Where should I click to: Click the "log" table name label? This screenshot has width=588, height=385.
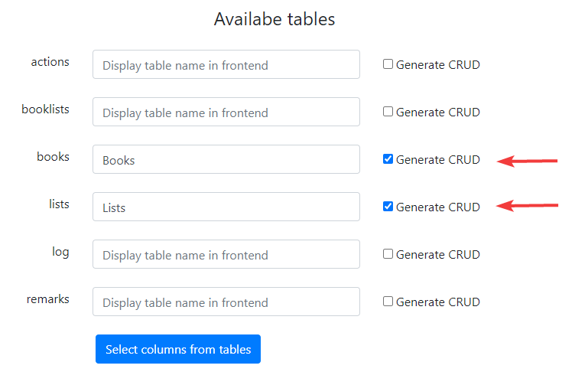click(60, 252)
